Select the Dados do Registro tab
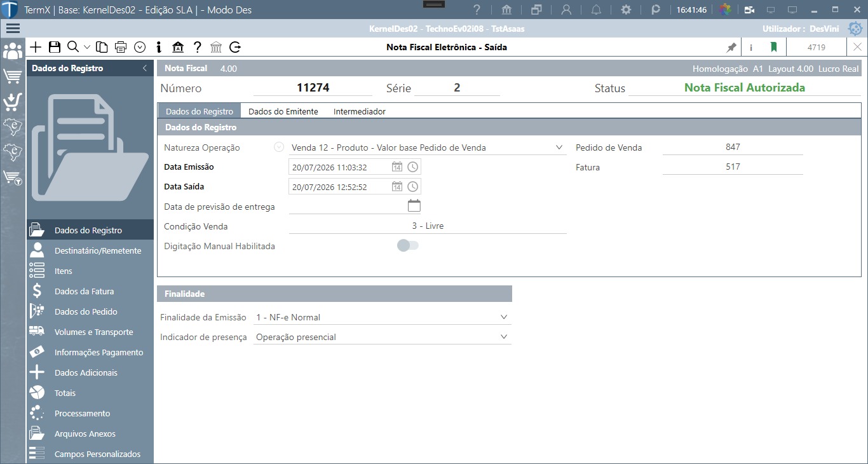The image size is (868, 464). [x=200, y=111]
